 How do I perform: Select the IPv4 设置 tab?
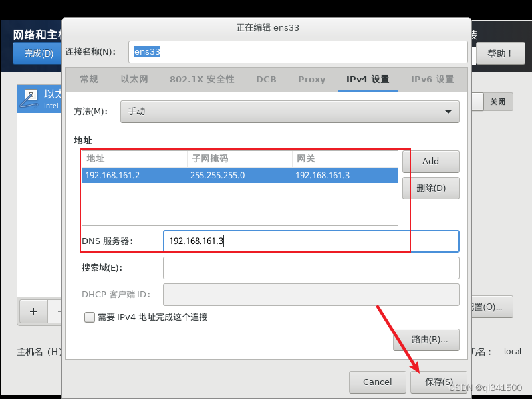[368, 79]
